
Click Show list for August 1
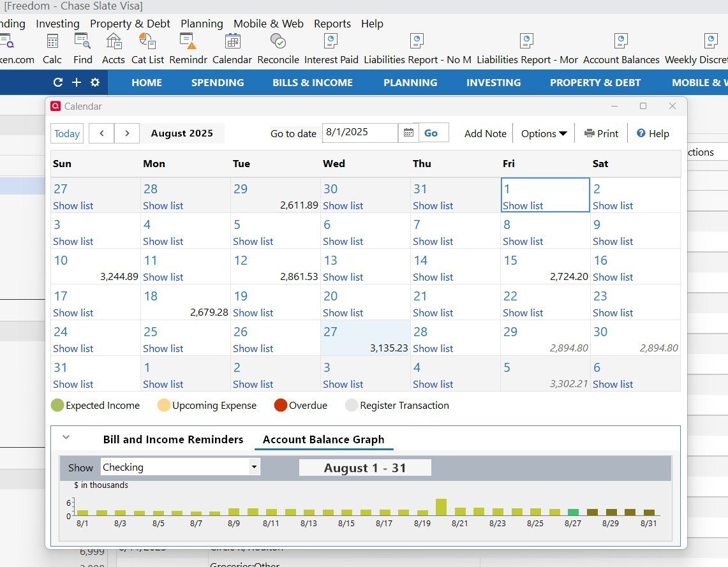tap(523, 205)
